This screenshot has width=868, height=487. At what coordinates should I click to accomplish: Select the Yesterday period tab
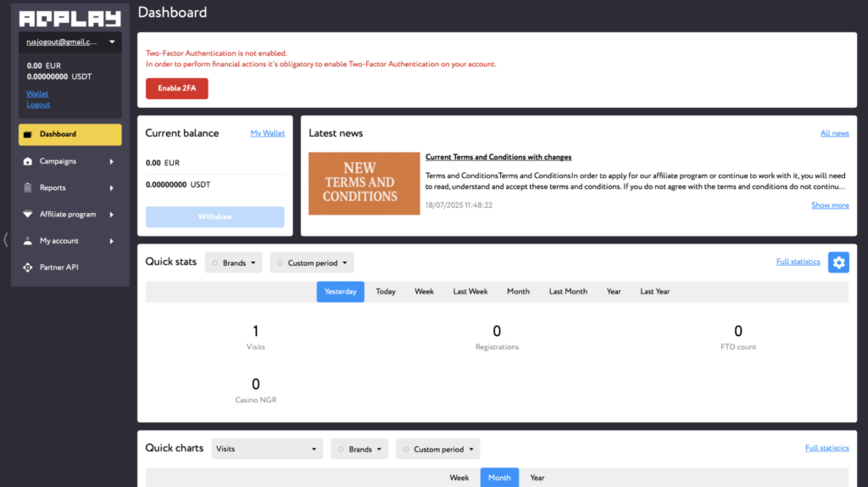click(341, 291)
